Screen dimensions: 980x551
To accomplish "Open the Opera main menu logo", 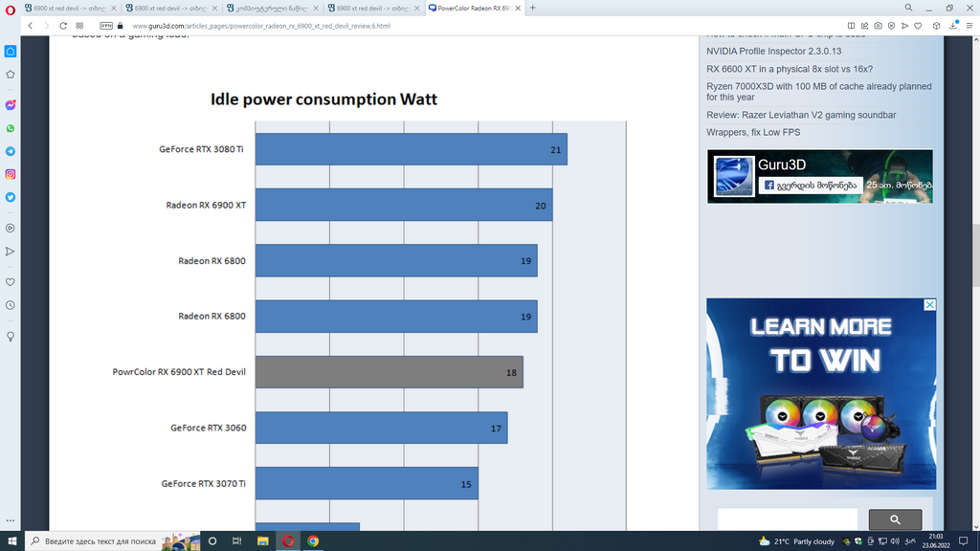I will (10, 10).
